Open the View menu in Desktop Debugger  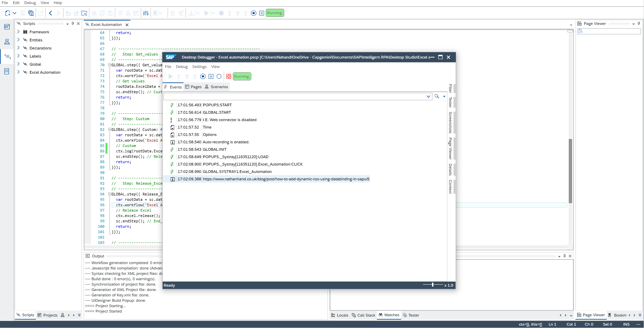[x=215, y=67]
